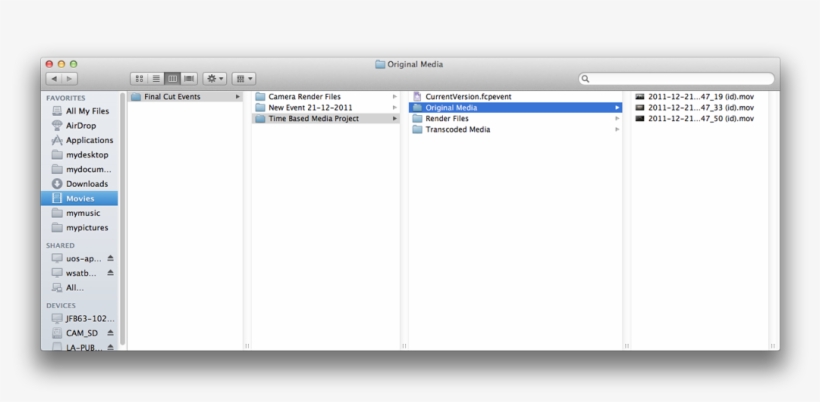Select the Camera Render Files folder
Viewport: 820px width, 402px height.
(326, 97)
